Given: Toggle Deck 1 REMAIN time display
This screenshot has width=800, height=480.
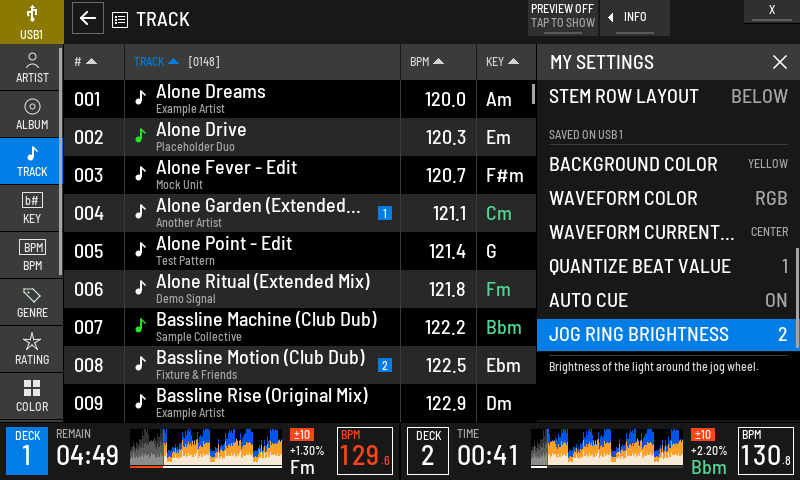Looking at the screenshot, I should click(x=87, y=449).
